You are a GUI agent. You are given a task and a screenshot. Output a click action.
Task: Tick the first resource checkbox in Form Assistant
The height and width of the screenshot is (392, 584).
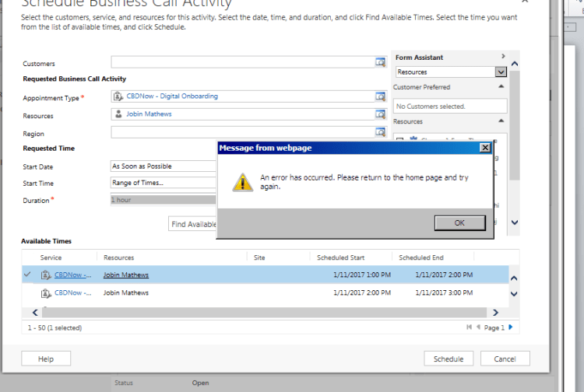coord(399,138)
